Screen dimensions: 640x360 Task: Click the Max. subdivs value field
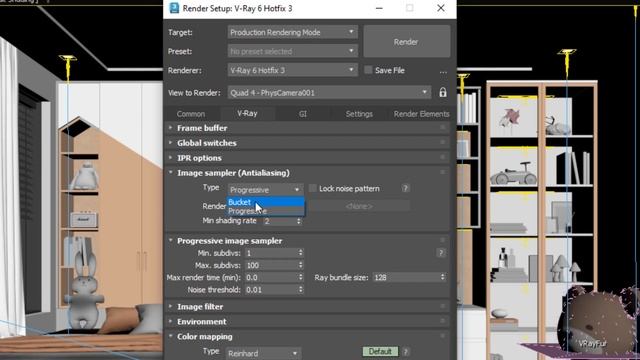click(x=271, y=265)
